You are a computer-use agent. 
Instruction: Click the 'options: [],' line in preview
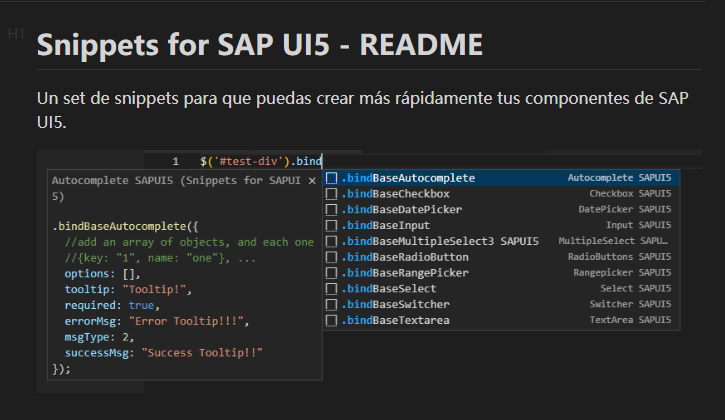[x=102, y=274]
